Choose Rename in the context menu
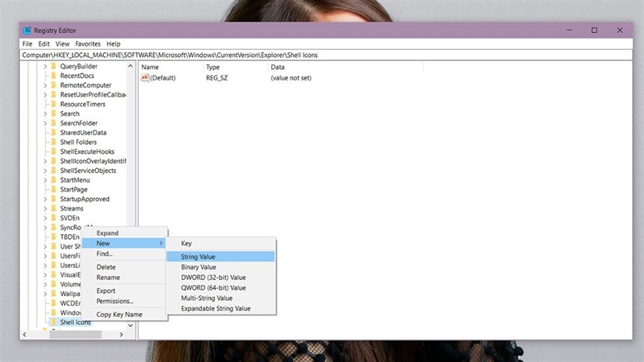The height and width of the screenshot is (362, 644). click(124, 278)
